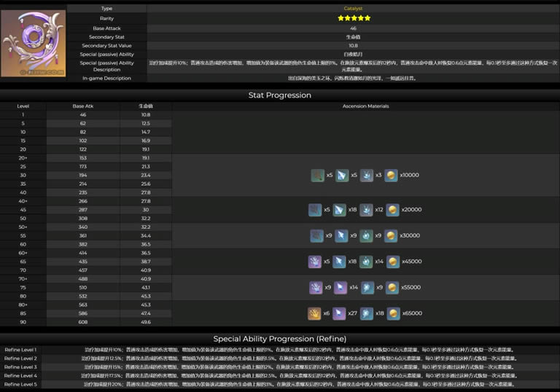Select the Mora coin icon beside x65000
This screenshot has width=560, height=392.
pos(393,313)
